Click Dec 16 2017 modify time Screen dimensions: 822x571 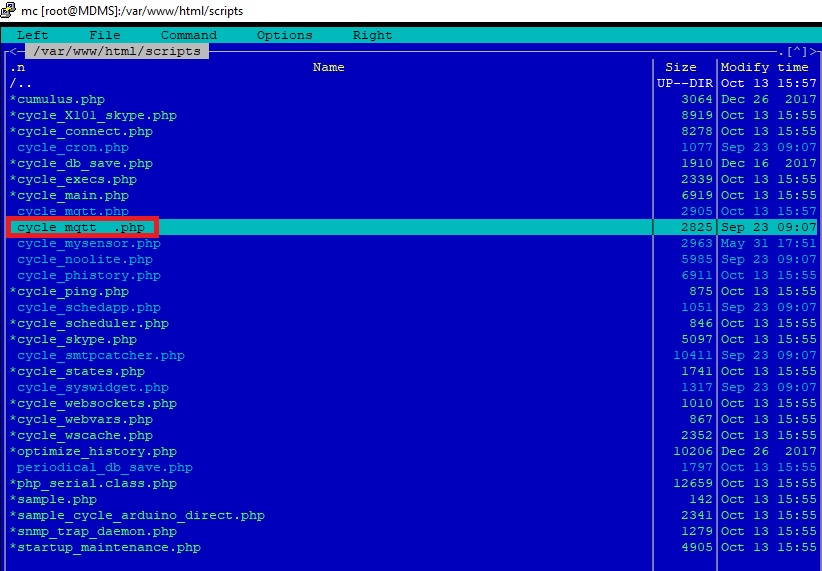click(x=769, y=163)
